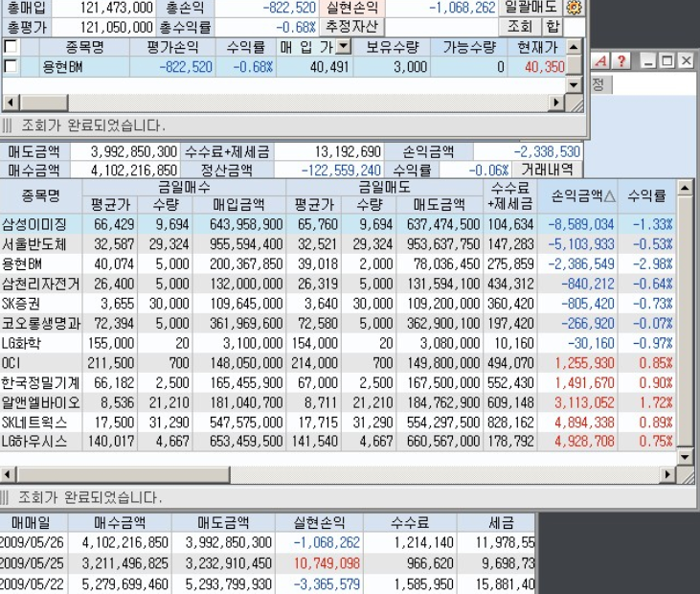The height and width of the screenshot is (594, 700).
Task: Select the LG화학 row
Action: tap(337, 343)
